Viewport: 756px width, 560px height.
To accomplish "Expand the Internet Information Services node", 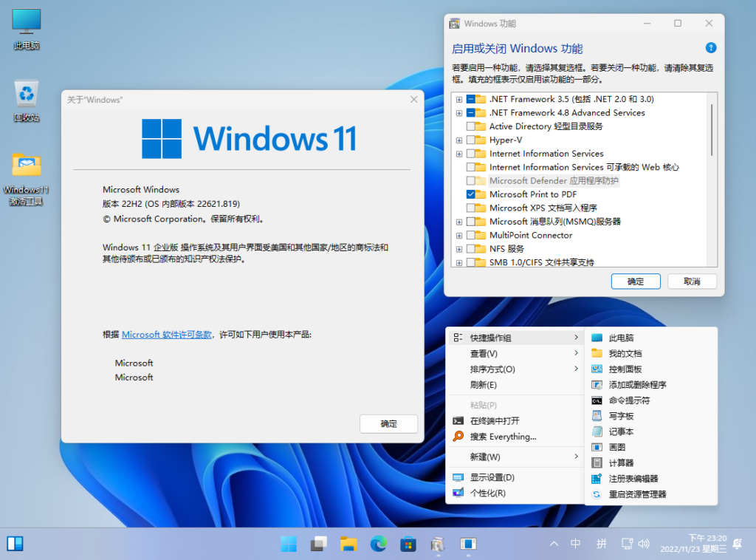I will (x=459, y=154).
